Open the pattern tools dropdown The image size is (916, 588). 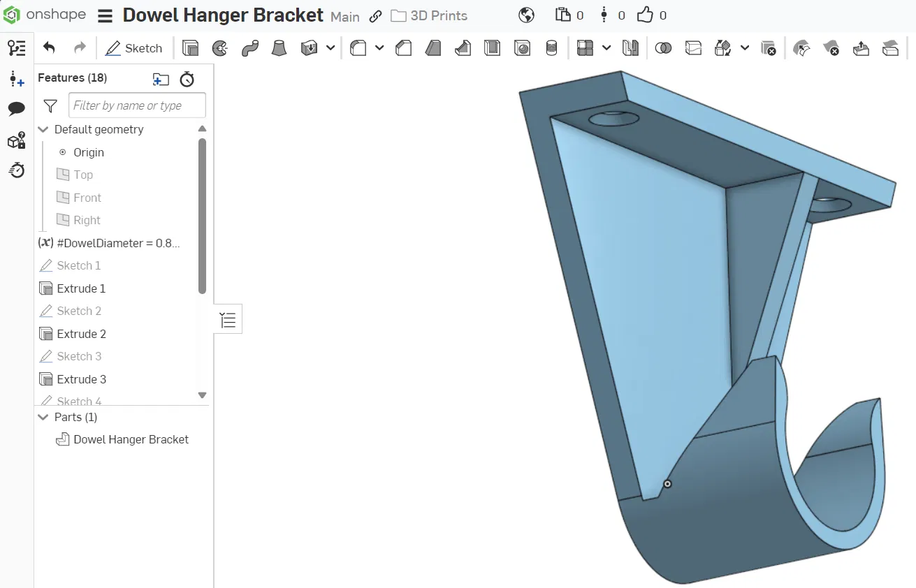606,48
